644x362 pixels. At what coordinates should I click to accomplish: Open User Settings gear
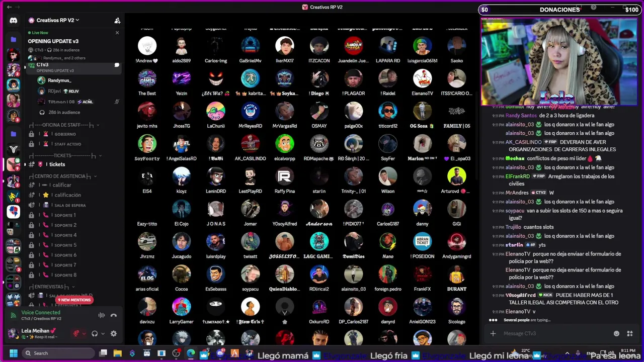pos(114,333)
